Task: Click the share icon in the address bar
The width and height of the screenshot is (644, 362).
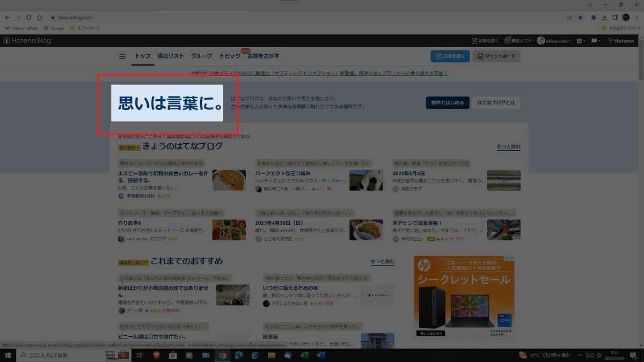Action: (x=569, y=17)
